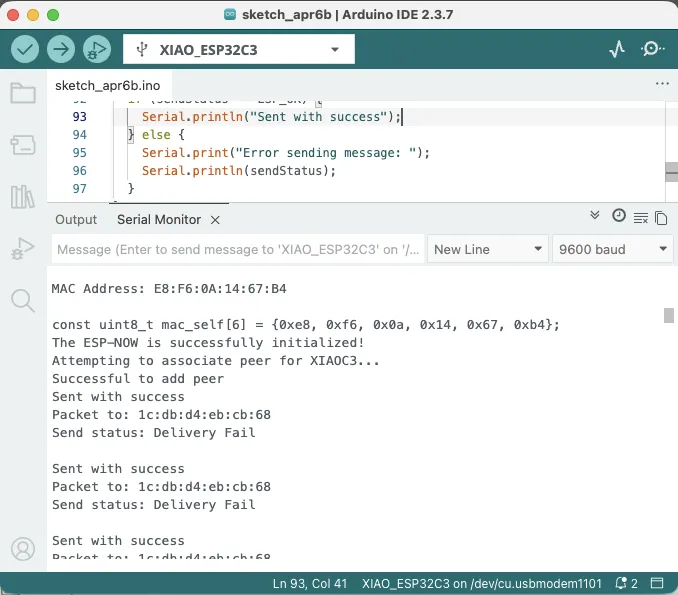Select the Serial Monitor tab
The height and width of the screenshot is (595, 678).
[x=159, y=220]
